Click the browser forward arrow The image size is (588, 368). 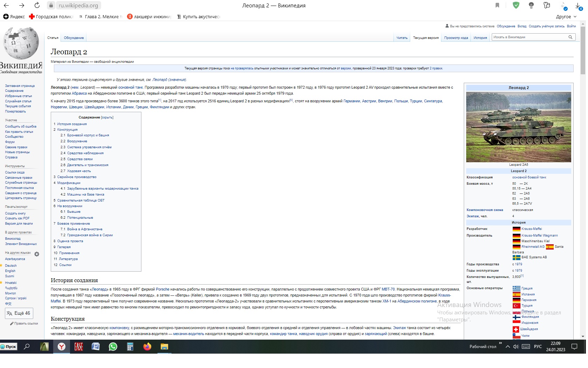coord(22,5)
